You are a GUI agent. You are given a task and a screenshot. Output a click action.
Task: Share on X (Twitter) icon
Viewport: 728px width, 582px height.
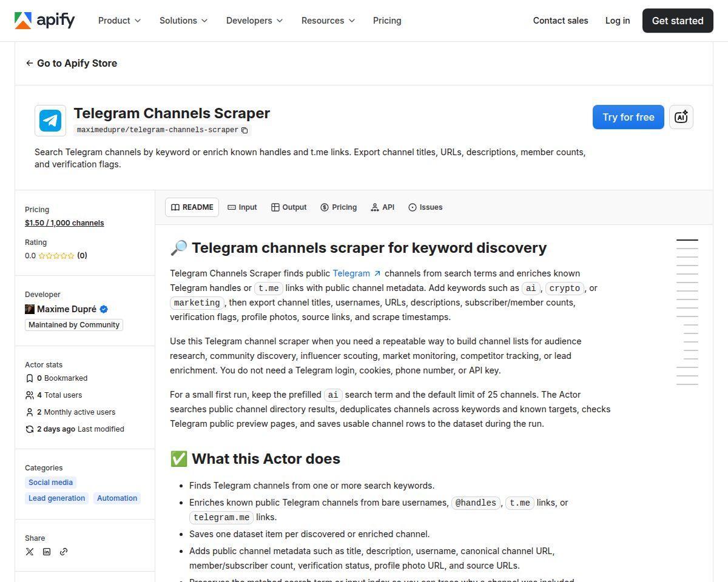[x=30, y=552]
